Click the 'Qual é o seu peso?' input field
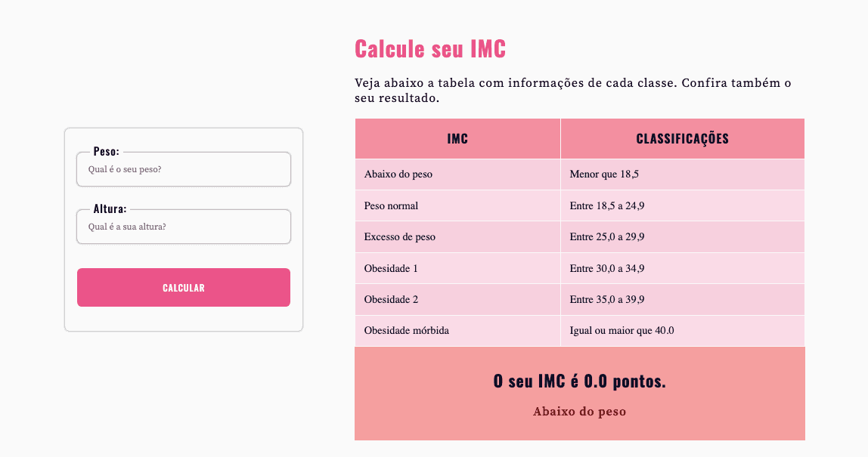Viewport: 868px width, 457px height. pos(183,169)
